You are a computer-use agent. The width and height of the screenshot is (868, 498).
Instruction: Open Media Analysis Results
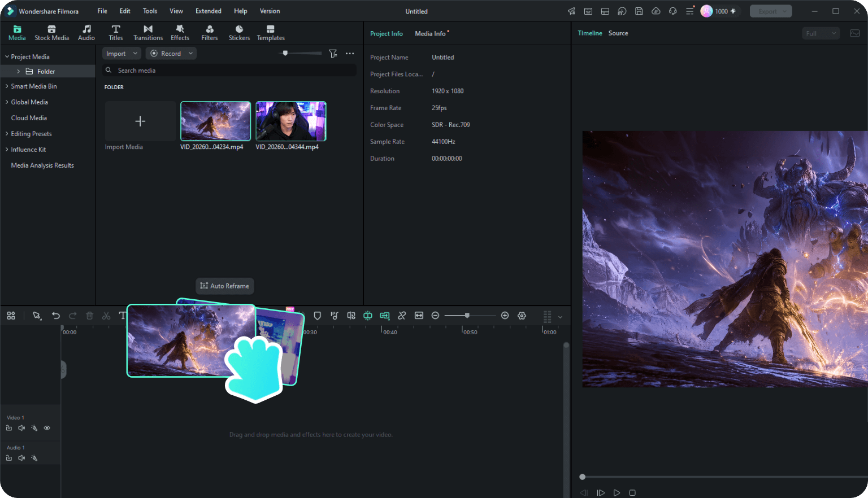pos(42,165)
